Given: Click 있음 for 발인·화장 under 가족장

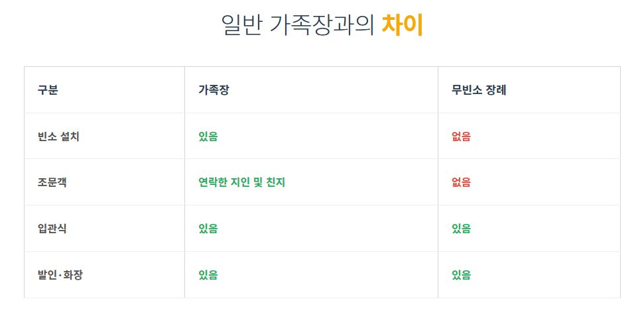Looking at the screenshot, I should click(x=208, y=275).
